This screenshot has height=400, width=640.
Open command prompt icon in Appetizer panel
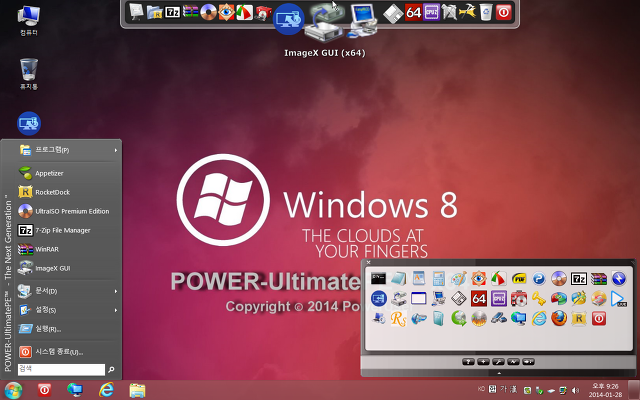point(378,278)
